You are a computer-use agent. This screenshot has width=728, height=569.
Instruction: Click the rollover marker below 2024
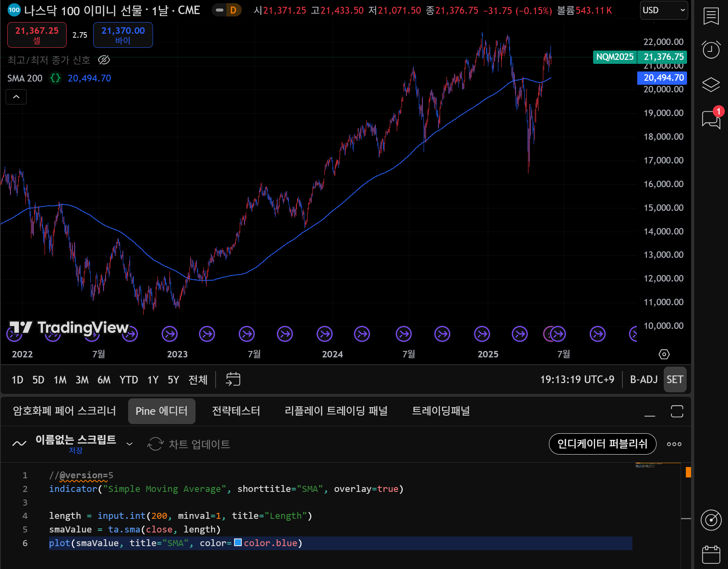tap(324, 334)
